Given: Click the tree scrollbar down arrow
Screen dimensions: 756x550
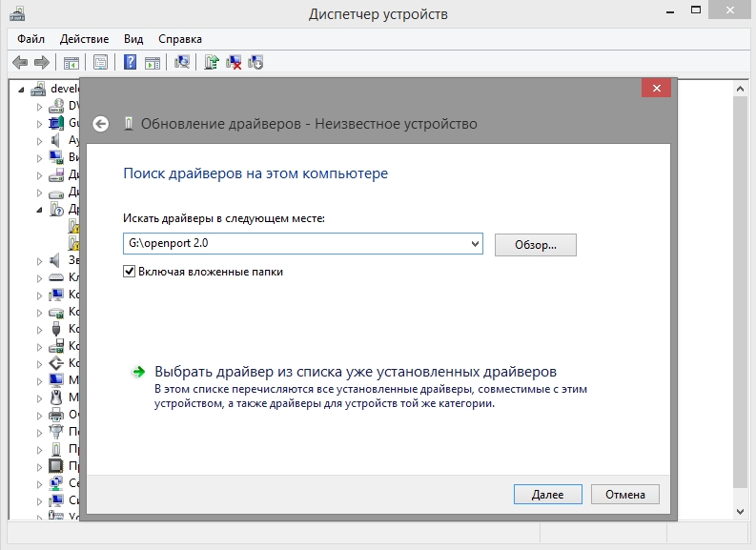Looking at the screenshot, I should (740, 512).
